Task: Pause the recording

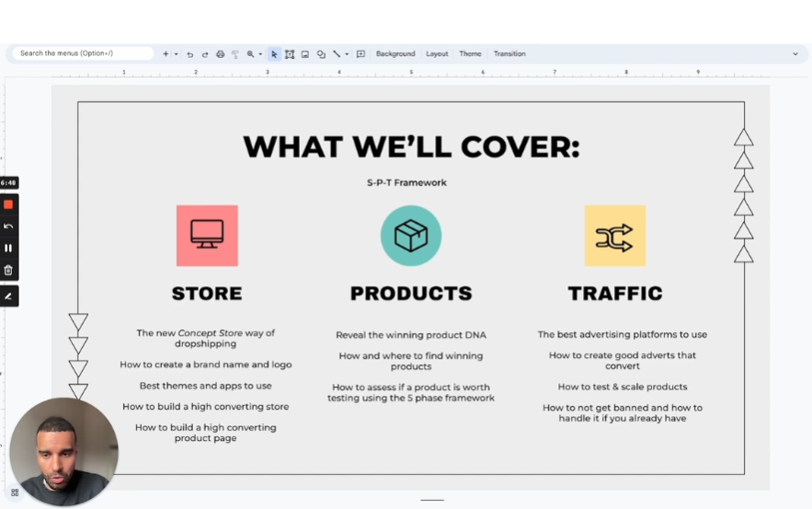Action: [x=8, y=249]
